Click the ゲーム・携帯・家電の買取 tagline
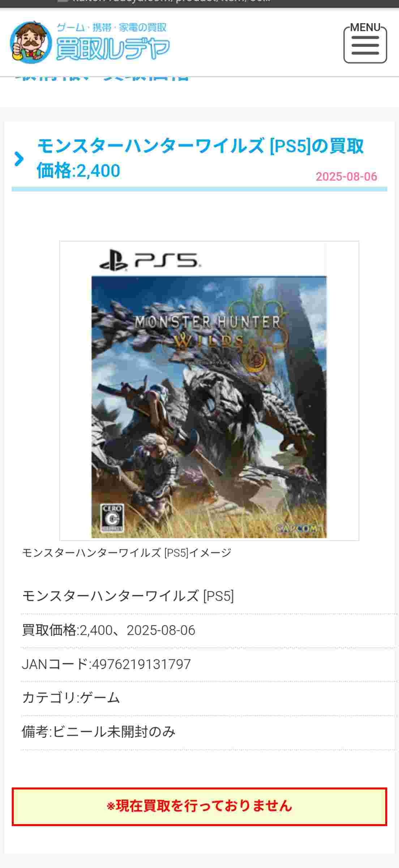 [112, 27]
